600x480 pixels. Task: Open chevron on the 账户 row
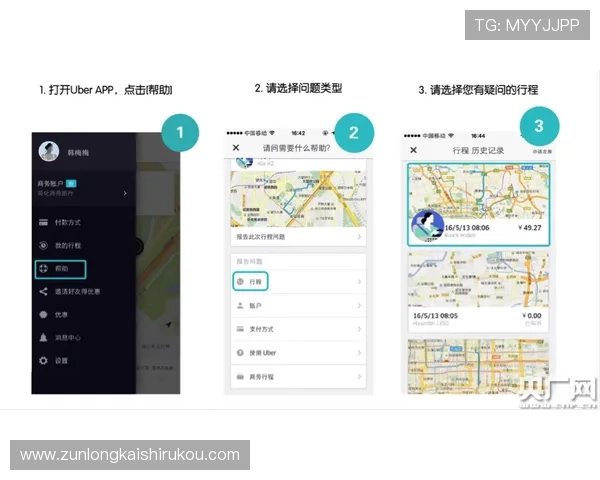point(359,305)
